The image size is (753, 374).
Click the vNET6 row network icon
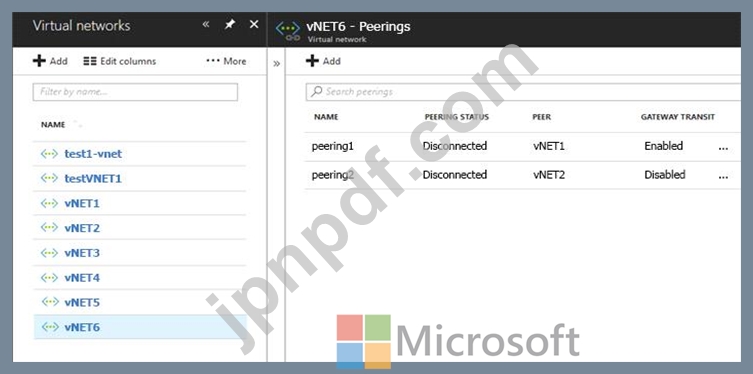(x=49, y=327)
